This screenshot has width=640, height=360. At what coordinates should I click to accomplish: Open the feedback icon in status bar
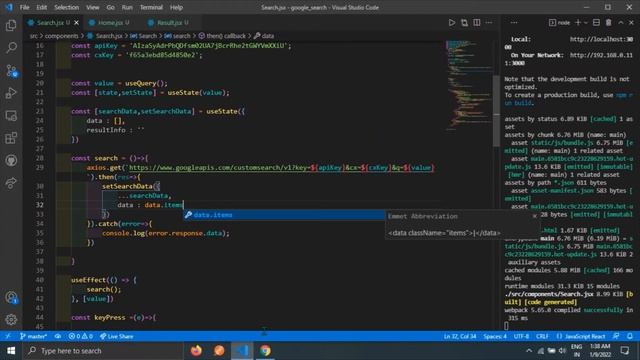(x=616, y=336)
